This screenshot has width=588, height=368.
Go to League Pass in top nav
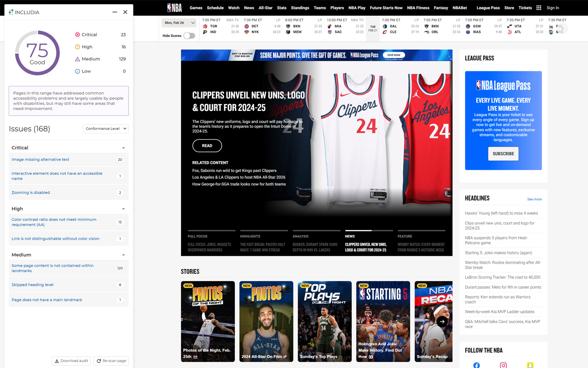click(x=488, y=8)
